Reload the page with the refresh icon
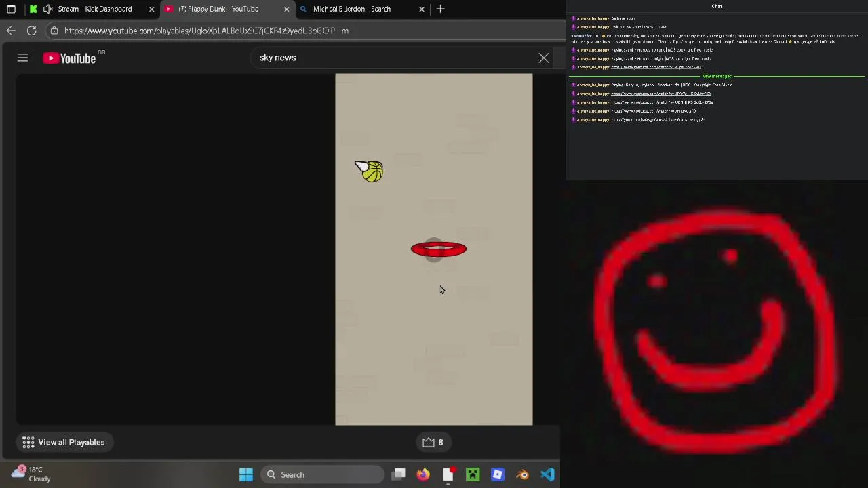868x488 pixels. (31, 30)
